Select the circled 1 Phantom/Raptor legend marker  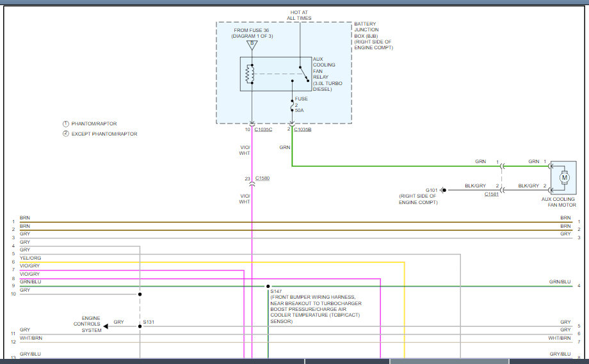(65, 123)
